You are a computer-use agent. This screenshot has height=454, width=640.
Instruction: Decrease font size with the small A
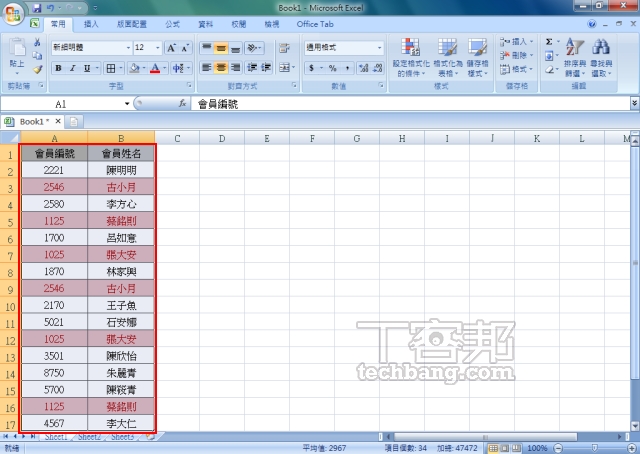click(185, 48)
